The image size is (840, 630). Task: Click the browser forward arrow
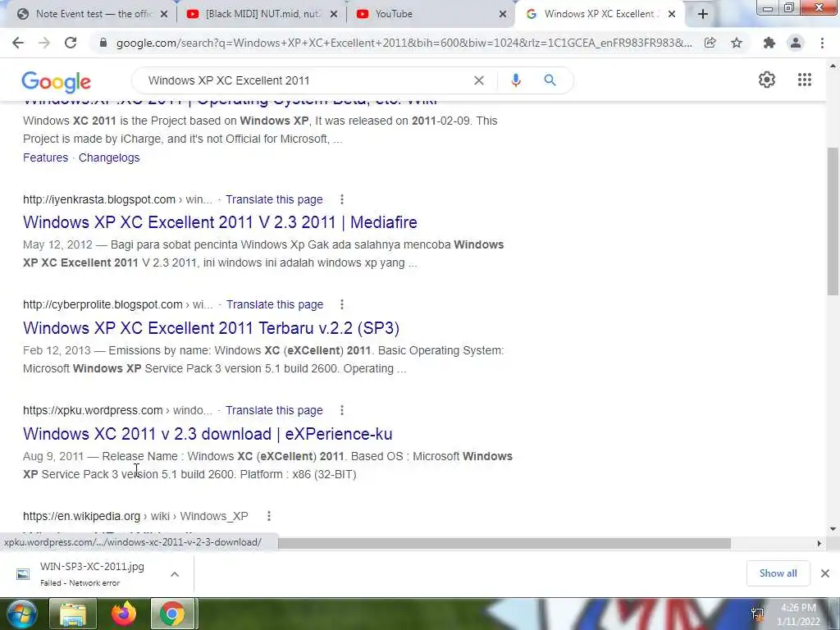[x=44, y=43]
